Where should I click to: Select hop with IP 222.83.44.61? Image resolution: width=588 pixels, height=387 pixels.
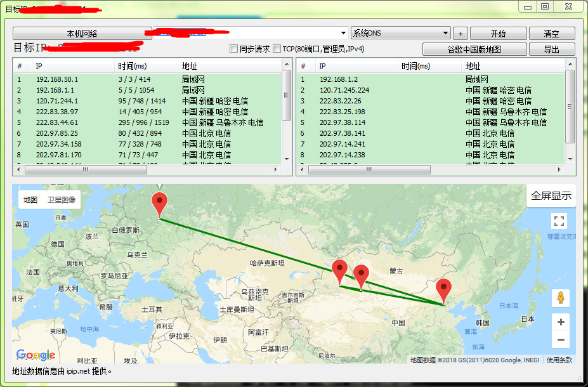coord(147,122)
